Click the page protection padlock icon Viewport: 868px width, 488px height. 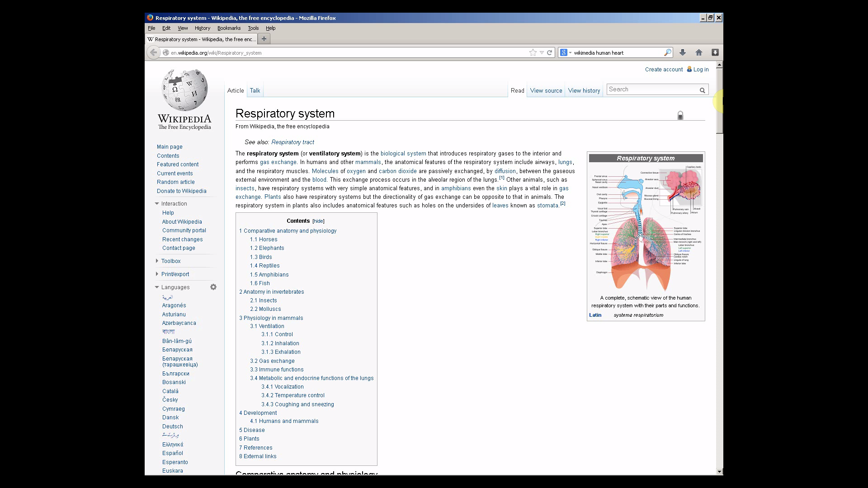[680, 116]
